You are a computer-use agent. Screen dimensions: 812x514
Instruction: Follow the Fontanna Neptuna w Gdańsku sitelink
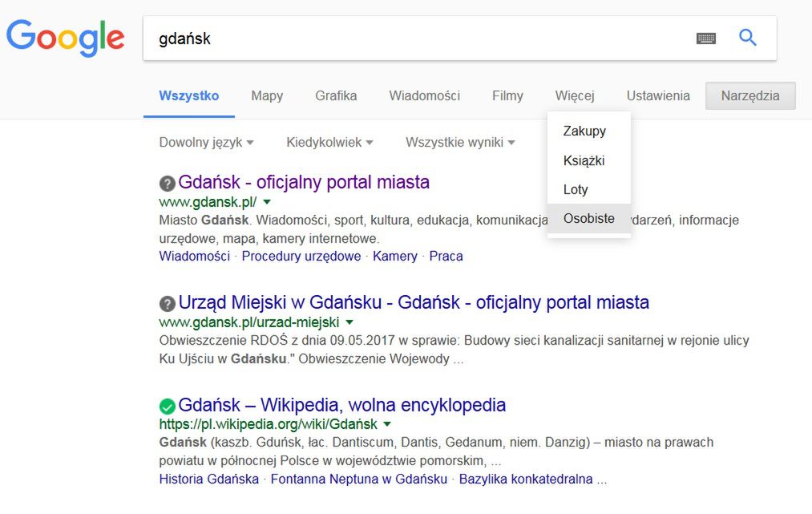[x=358, y=480]
